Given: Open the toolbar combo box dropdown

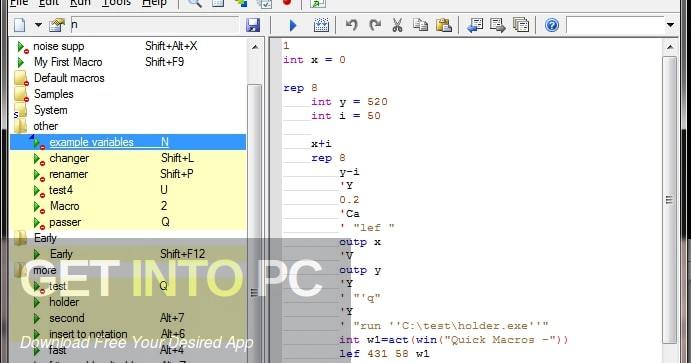Looking at the screenshot, I should tap(670, 25).
